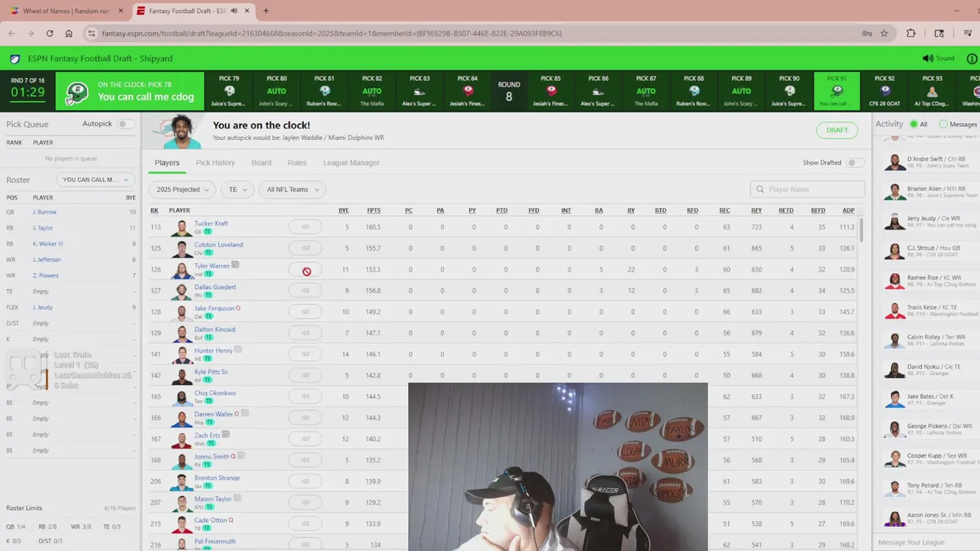Click the search magnifier in Player Name box
Screen dimensions: 980x551
(760, 189)
